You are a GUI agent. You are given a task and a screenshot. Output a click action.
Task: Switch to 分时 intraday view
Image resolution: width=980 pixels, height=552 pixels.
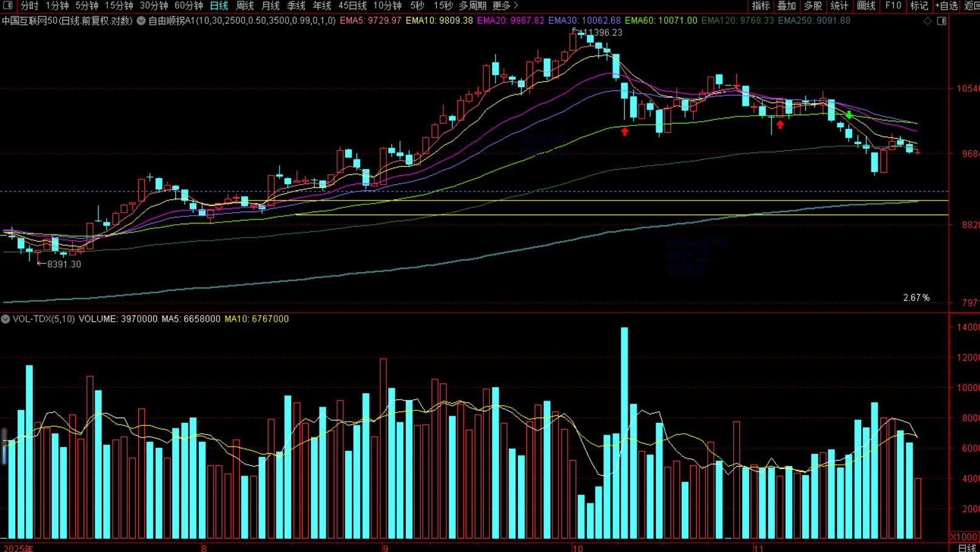29,5
